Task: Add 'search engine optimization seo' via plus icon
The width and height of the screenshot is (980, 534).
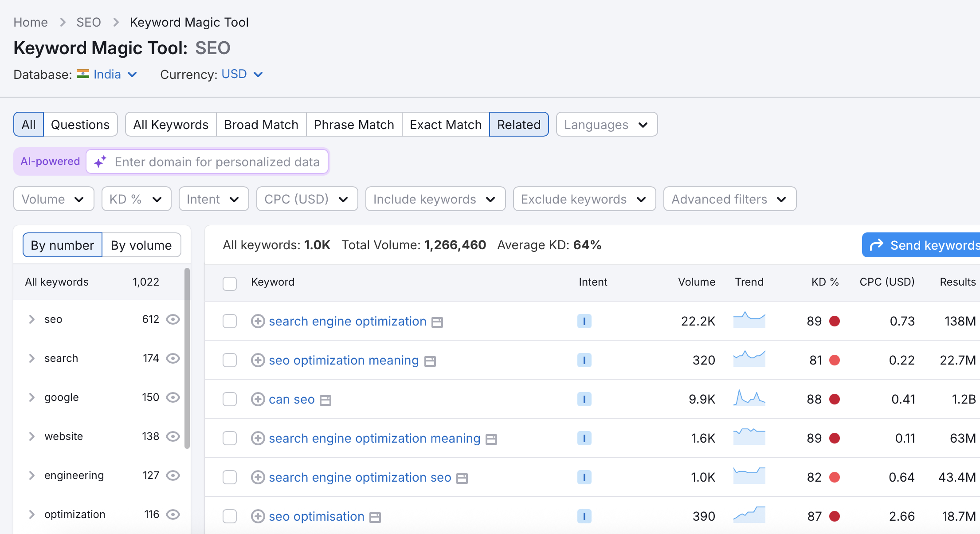Action: tap(258, 477)
